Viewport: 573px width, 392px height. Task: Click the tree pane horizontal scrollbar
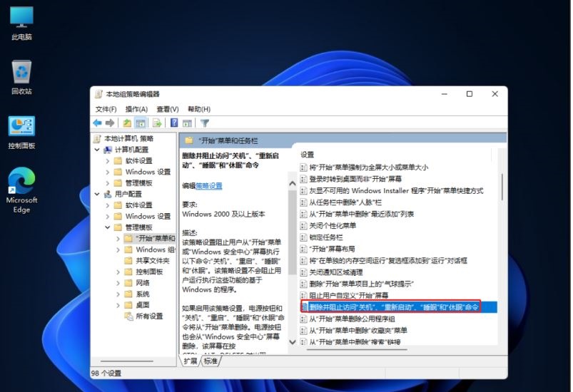pos(127,361)
